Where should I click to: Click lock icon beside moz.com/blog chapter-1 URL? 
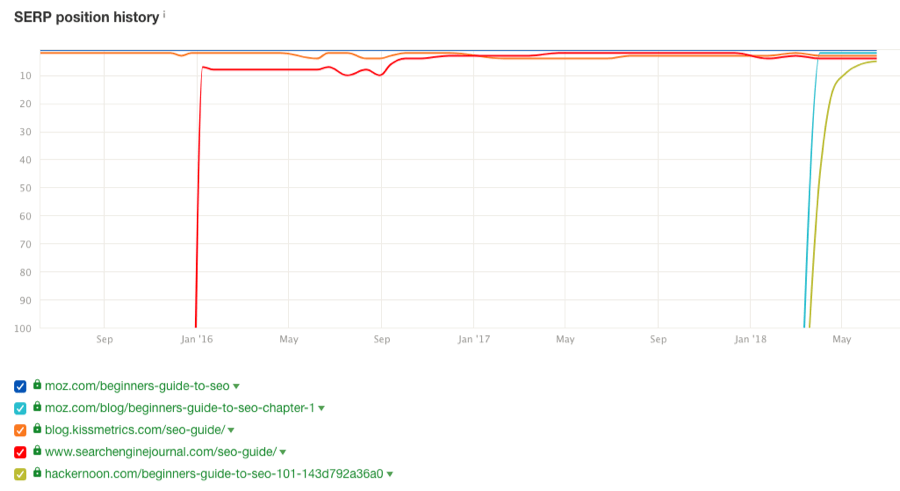[x=37, y=407]
